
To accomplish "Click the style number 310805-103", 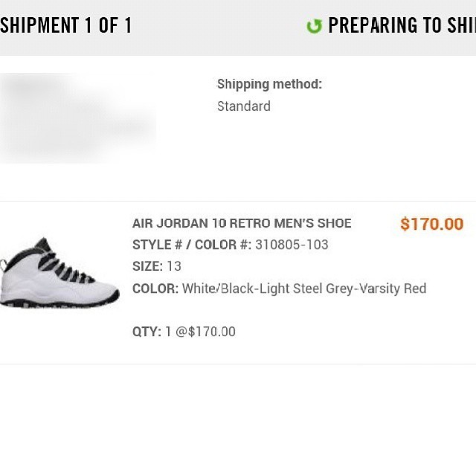I will click(292, 245).
